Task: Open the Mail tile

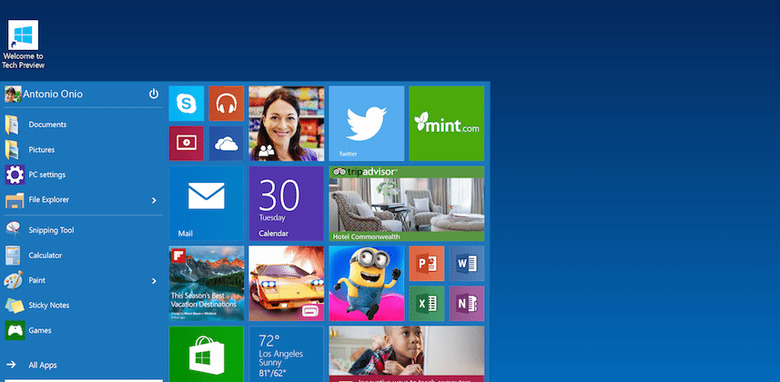Action: click(x=206, y=203)
